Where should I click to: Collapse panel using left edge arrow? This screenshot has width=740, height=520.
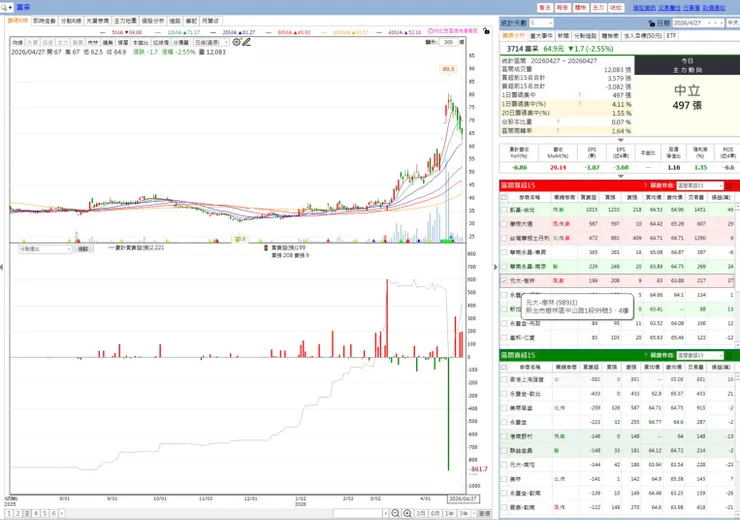click(2, 267)
